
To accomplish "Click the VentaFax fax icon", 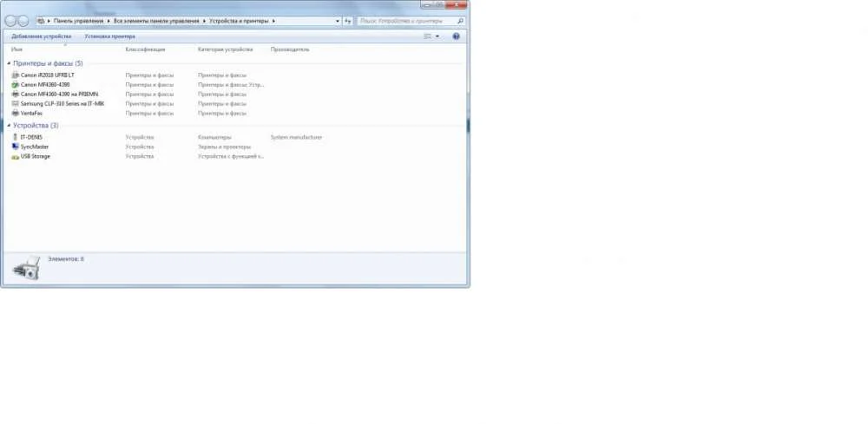I will pos(15,113).
